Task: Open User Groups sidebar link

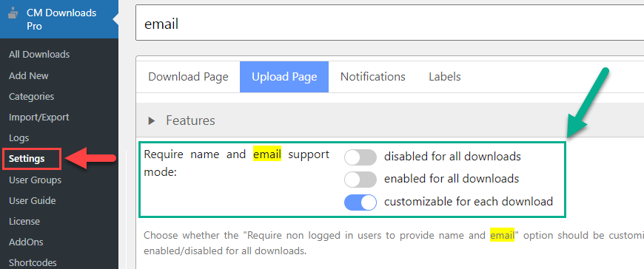Action: [35, 180]
